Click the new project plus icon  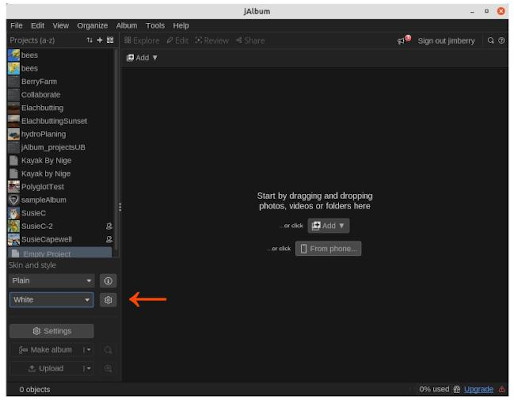click(100, 40)
